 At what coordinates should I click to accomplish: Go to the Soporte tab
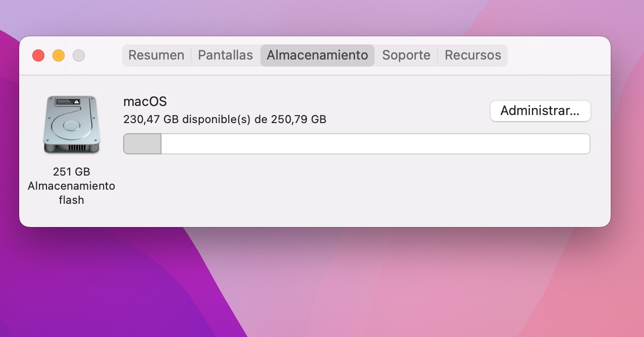pyautogui.click(x=406, y=55)
